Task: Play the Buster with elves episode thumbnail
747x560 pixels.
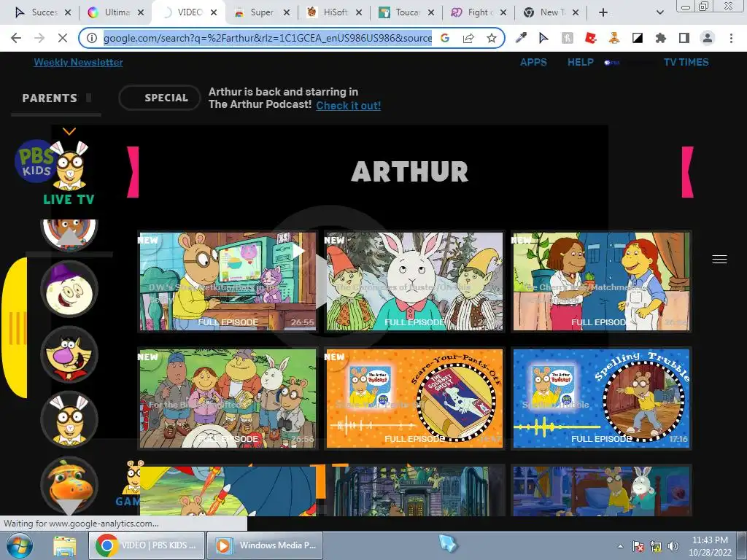Action: (414, 281)
